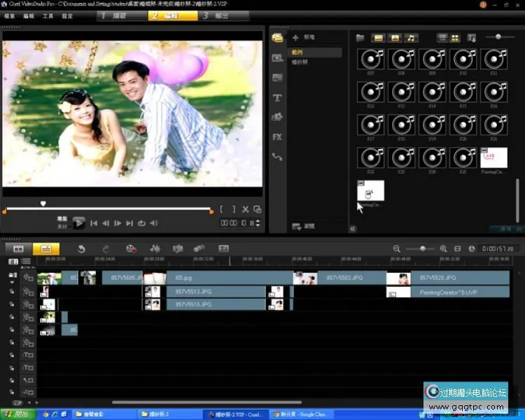Collapse the library folder panel with double arrow
The height and width of the screenshot is (420, 525).
pos(352,228)
